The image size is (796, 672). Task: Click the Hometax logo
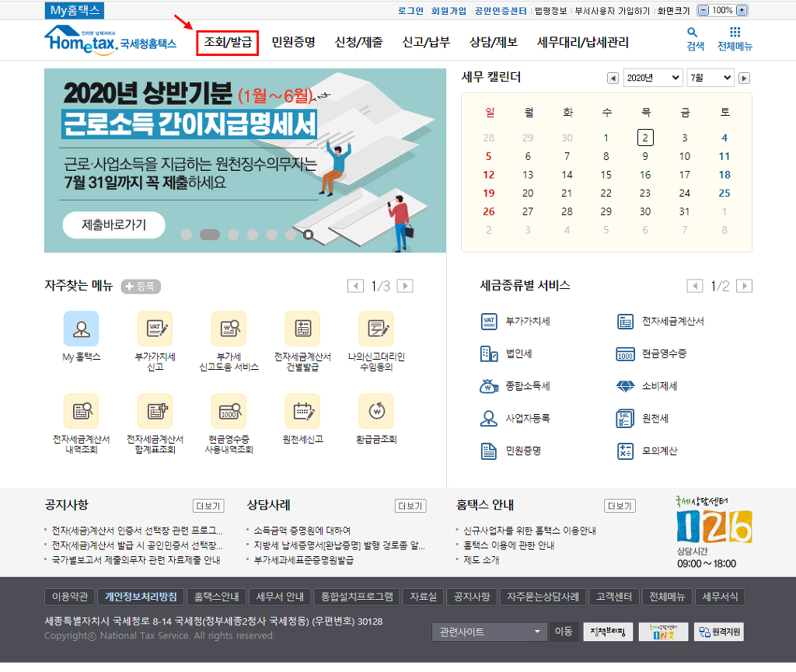[110, 40]
